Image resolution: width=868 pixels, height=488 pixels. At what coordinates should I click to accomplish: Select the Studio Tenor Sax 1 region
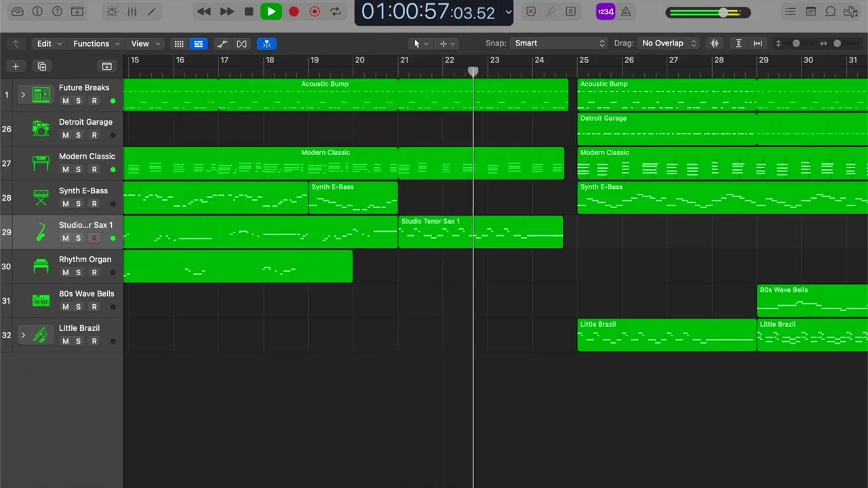(480, 232)
